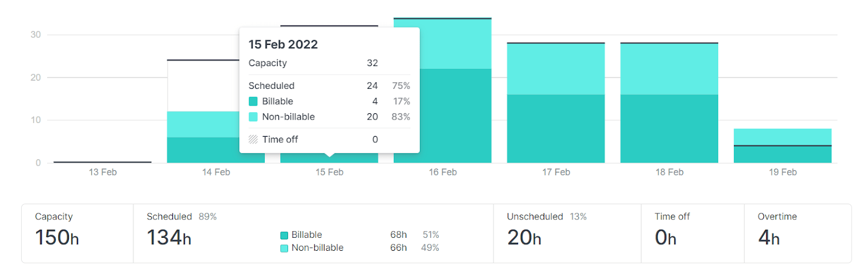Select the Overtime 4h summary card
Image resolution: width=868 pixels, height=273 pixels.
[797, 233]
